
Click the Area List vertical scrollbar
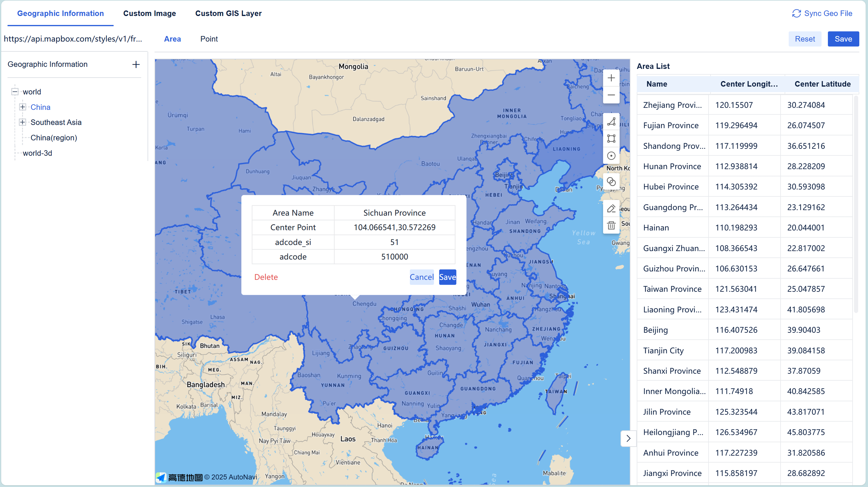point(856,204)
